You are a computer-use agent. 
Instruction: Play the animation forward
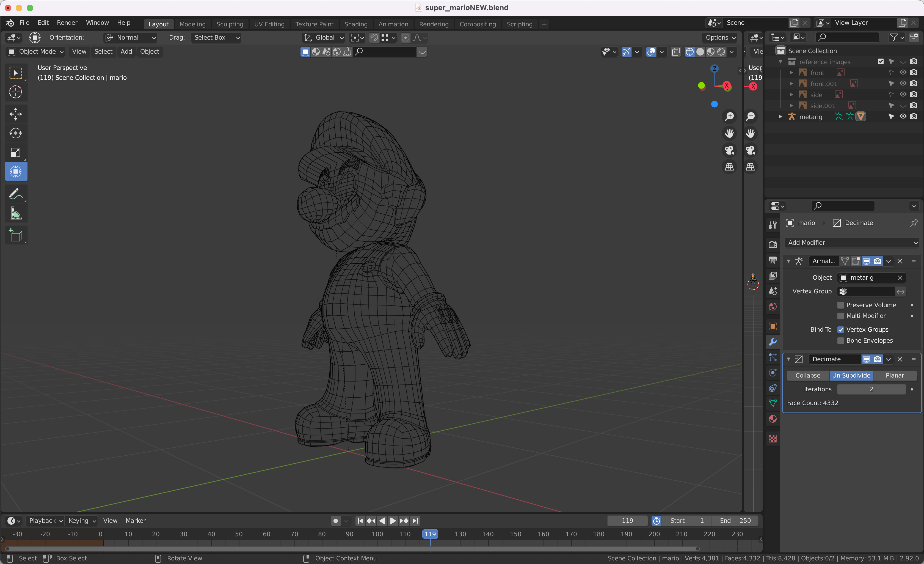393,521
